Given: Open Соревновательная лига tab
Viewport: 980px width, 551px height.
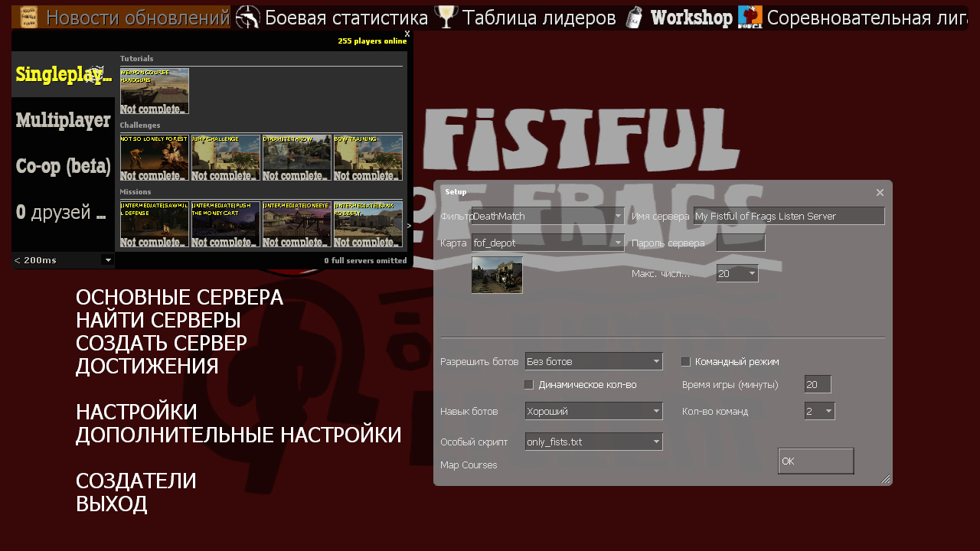Looking at the screenshot, I should click(x=853, y=17).
